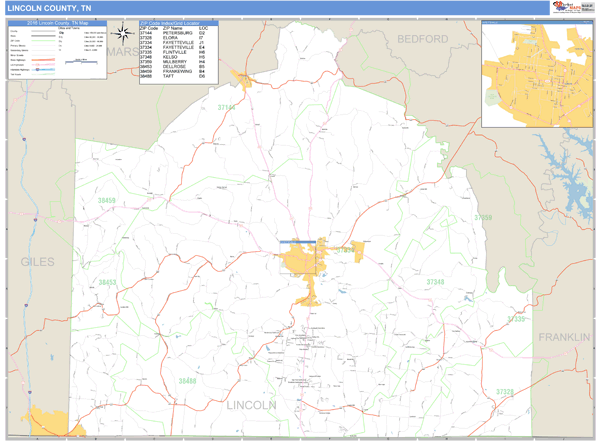The width and height of the screenshot is (600, 441).
Task: Click ZIP label 37359 on the map
Action: tap(483, 217)
